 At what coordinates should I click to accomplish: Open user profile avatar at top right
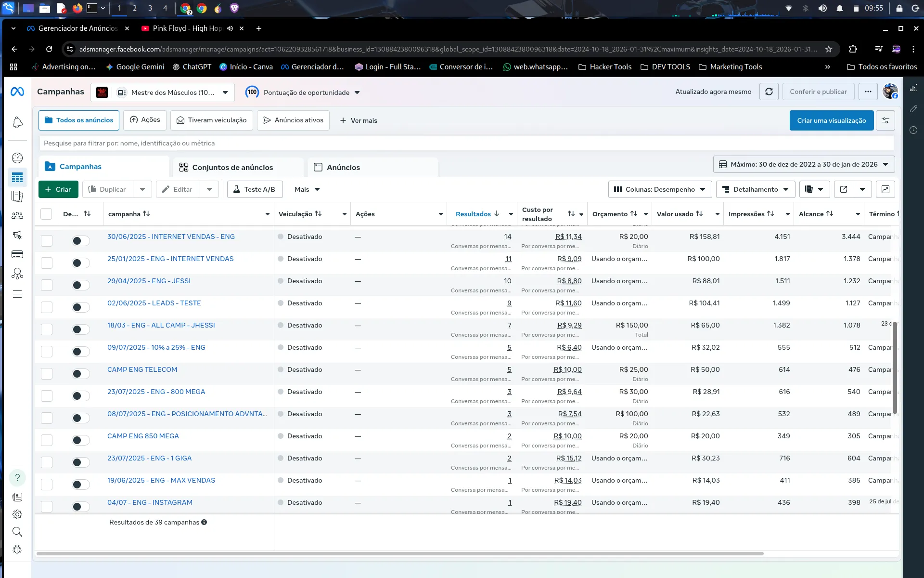[x=890, y=91]
